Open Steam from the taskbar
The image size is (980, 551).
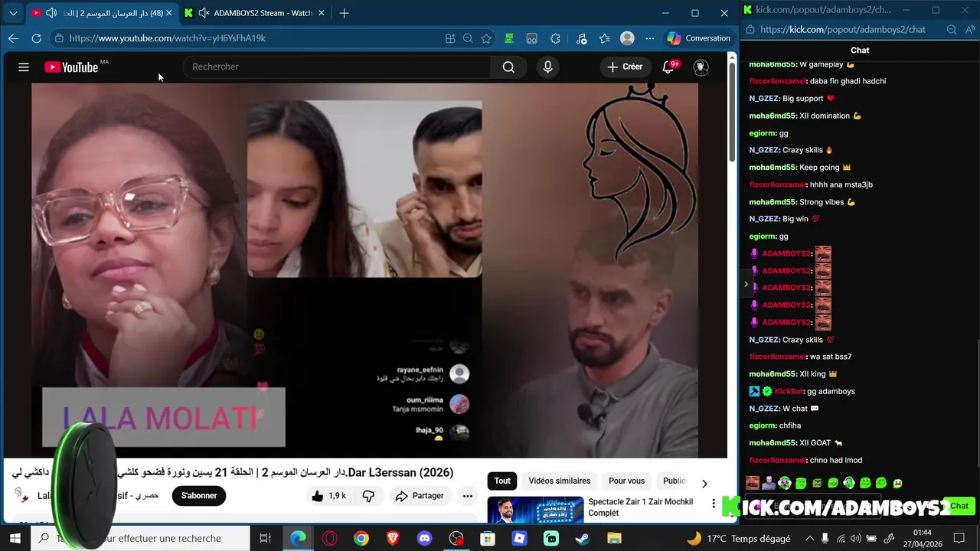(x=583, y=538)
